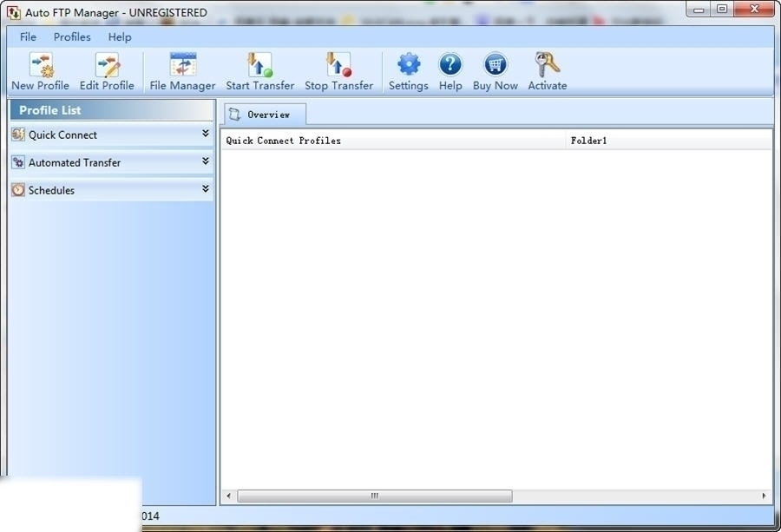Click the New Profile toolbar icon
The image size is (781, 532).
point(42,65)
